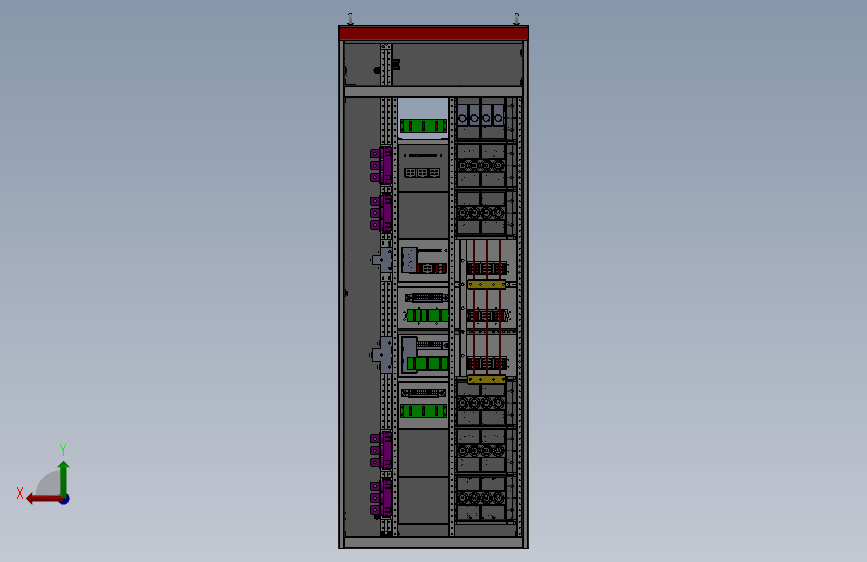Screen dimensions: 867x562
Task: Select the left lifting eyebolt on cabinet roof
Action: click(x=350, y=19)
